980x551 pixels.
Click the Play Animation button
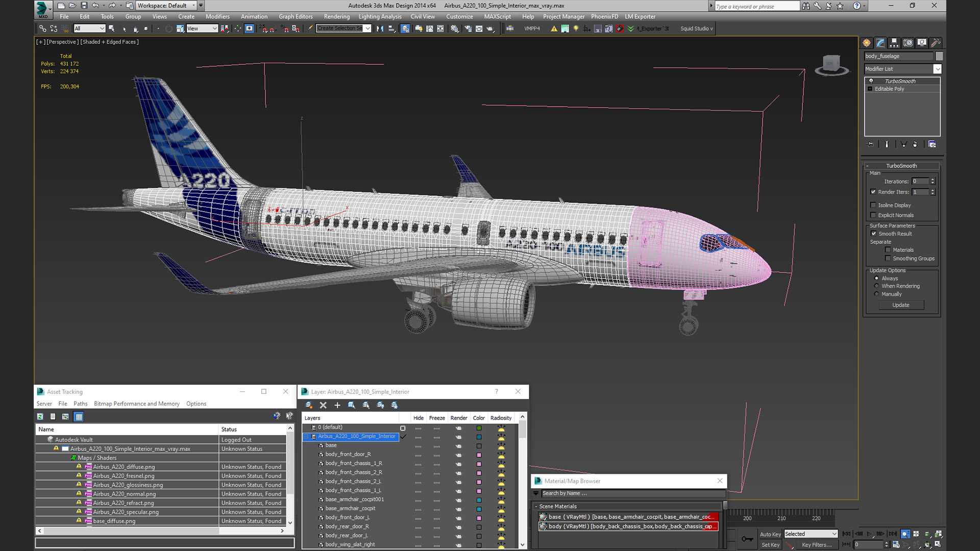tap(870, 534)
